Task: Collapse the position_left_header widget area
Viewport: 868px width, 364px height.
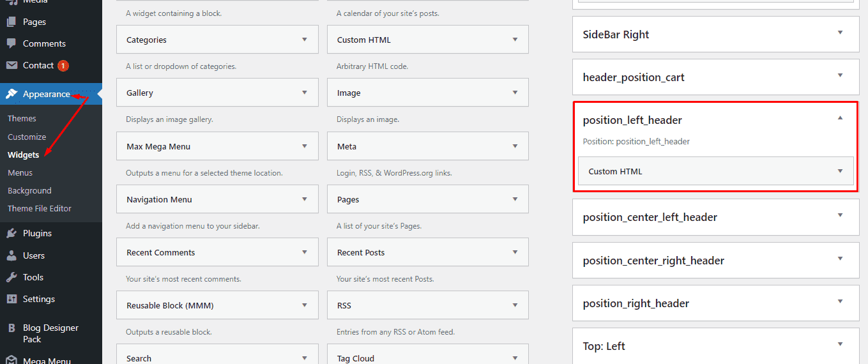Action: tap(840, 118)
